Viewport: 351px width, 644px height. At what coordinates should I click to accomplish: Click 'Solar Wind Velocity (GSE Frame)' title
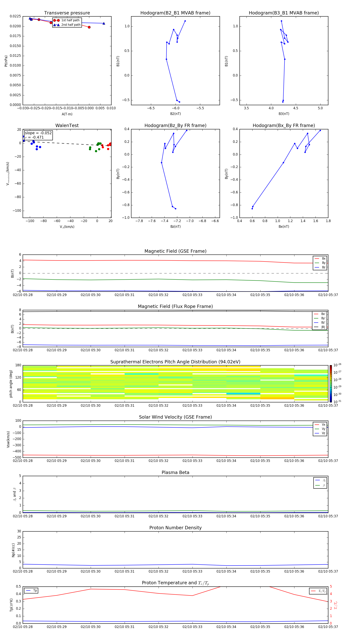tap(175, 417)
